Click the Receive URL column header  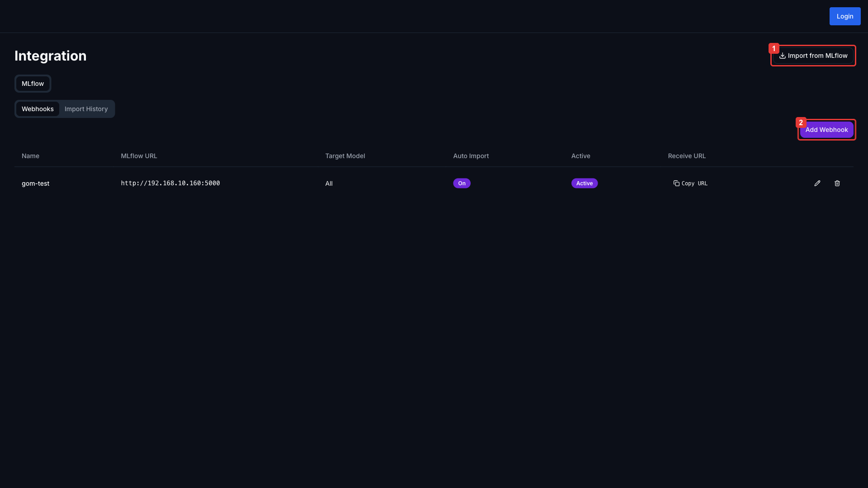click(x=686, y=155)
